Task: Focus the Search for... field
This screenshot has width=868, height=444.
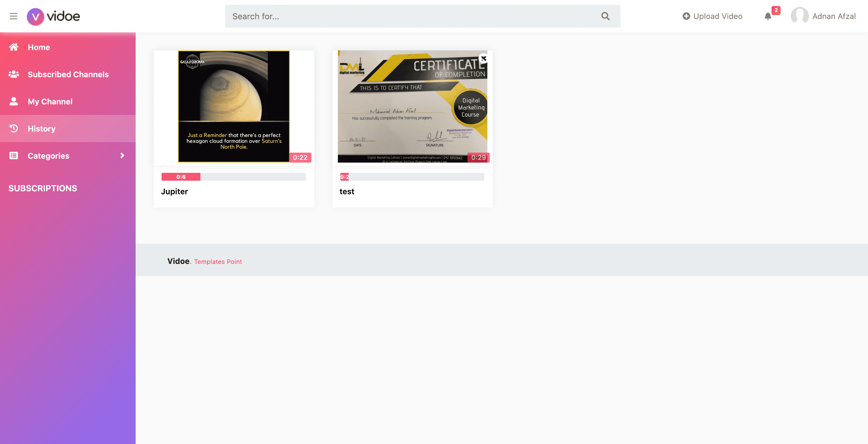Action: pos(423,16)
